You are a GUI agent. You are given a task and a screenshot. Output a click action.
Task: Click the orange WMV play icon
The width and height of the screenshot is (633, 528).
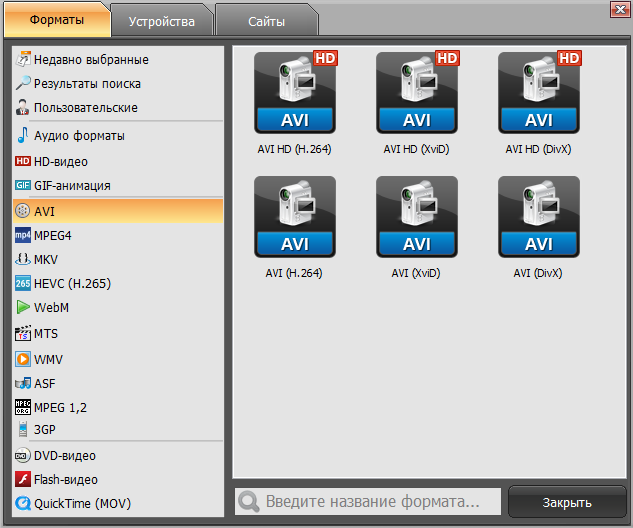click(23, 359)
